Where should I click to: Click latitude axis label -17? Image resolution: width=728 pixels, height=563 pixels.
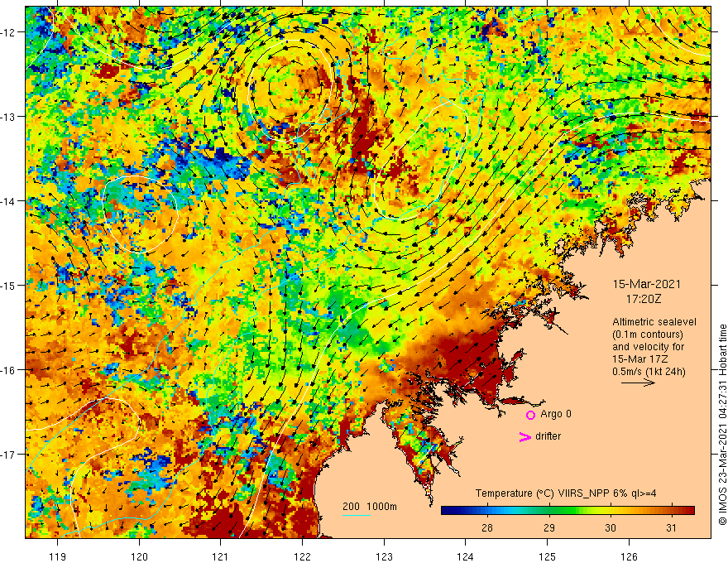8,455
